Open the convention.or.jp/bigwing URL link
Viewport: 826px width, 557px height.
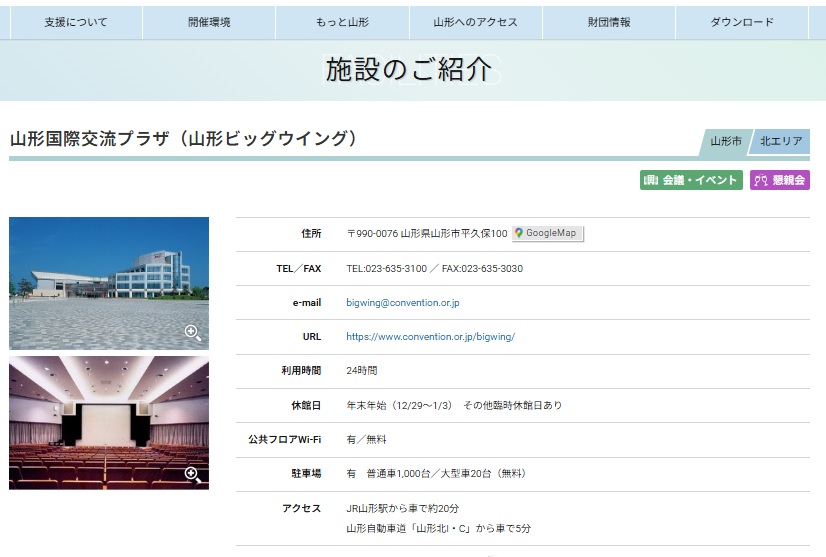(x=430, y=337)
